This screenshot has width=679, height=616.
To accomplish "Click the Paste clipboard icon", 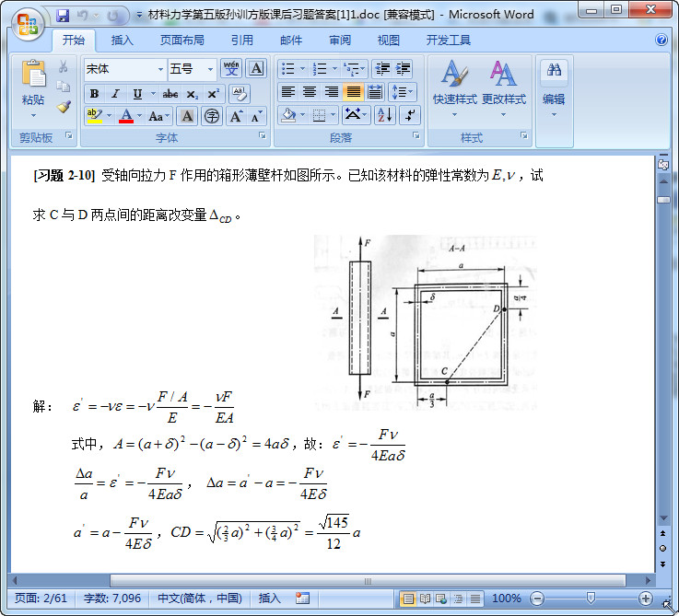I will [x=33, y=73].
